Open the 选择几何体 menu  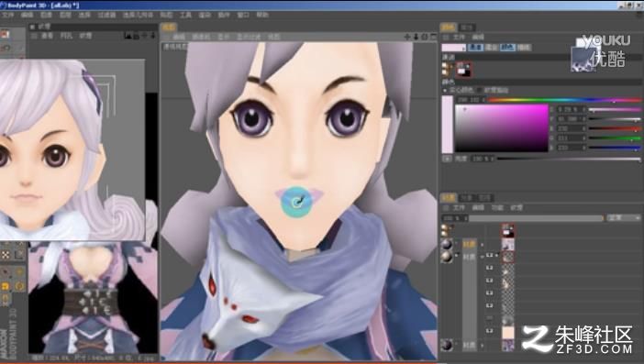click(138, 15)
